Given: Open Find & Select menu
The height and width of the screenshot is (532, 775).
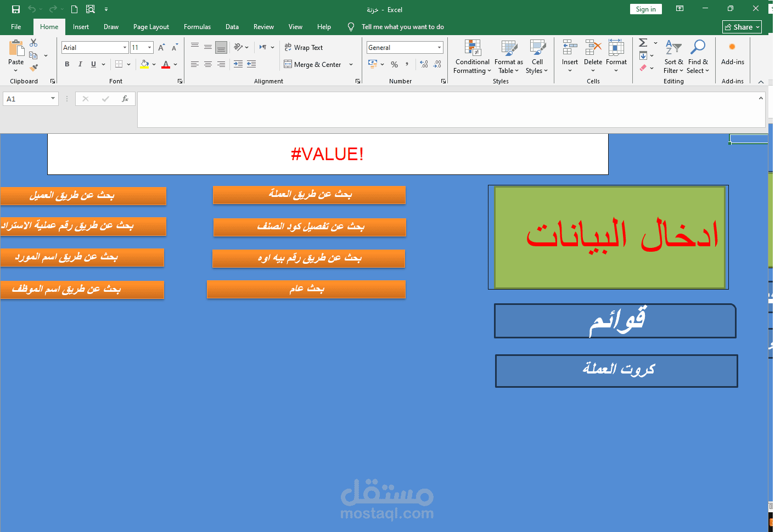Looking at the screenshot, I should pyautogui.click(x=698, y=57).
